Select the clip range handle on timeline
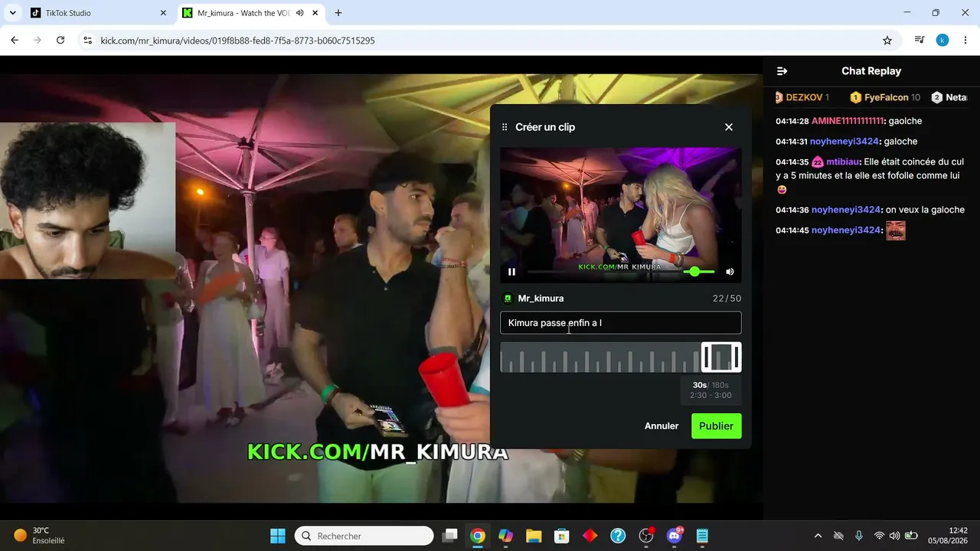 click(x=721, y=357)
